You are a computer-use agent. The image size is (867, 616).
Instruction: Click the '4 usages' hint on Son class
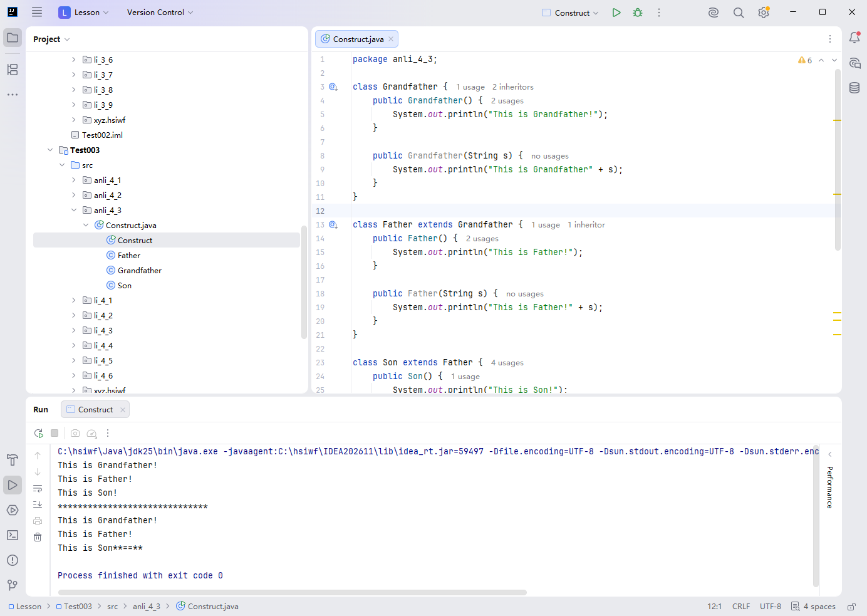pyautogui.click(x=507, y=363)
